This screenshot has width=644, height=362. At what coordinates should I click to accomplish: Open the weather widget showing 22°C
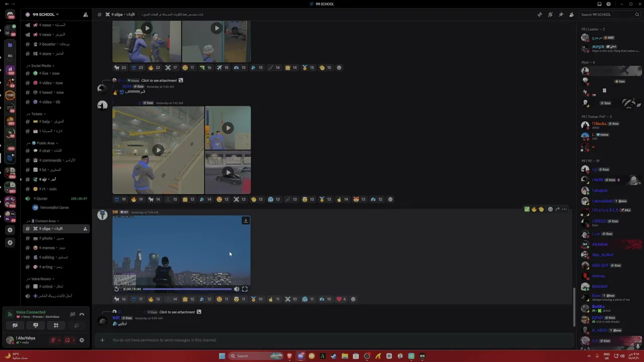16,356
